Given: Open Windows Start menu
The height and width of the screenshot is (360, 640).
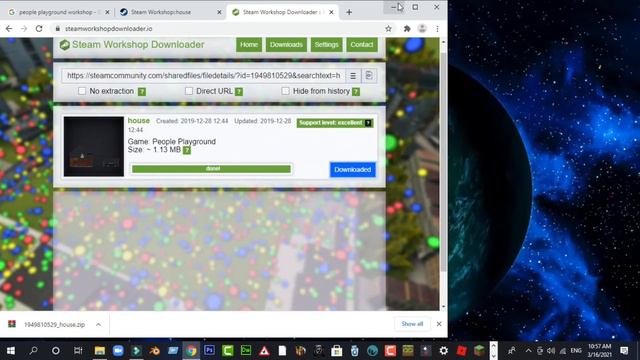Looking at the screenshot, I should pos(11,351).
